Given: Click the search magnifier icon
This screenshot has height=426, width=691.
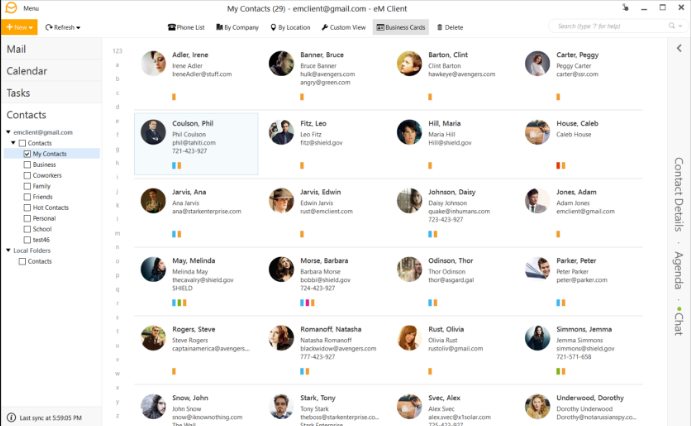Looking at the screenshot, I should tap(671, 26).
